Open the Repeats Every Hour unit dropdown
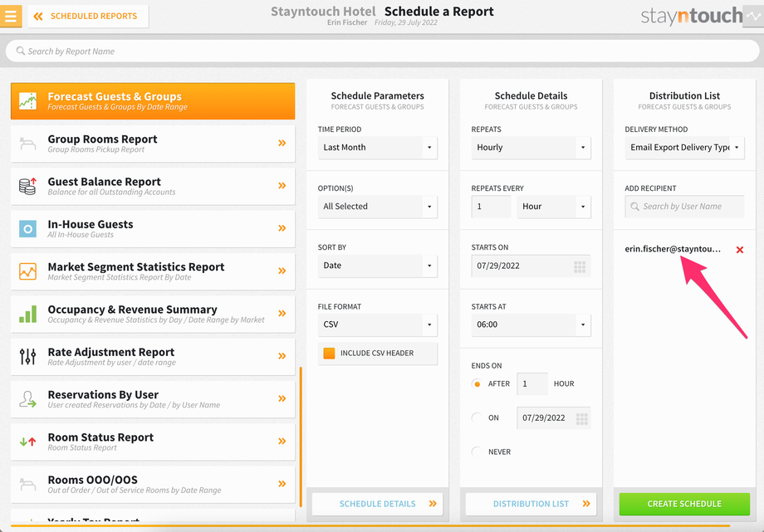Image resolution: width=764 pixels, height=532 pixels. 554,206
